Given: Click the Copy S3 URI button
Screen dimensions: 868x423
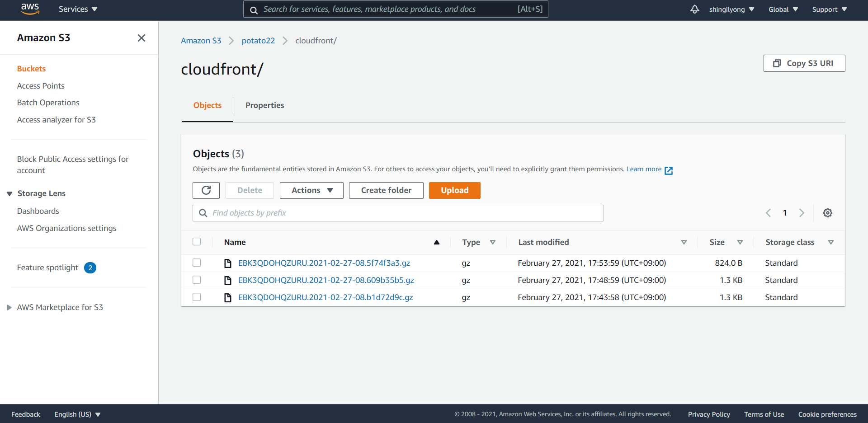Looking at the screenshot, I should coord(804,63).
